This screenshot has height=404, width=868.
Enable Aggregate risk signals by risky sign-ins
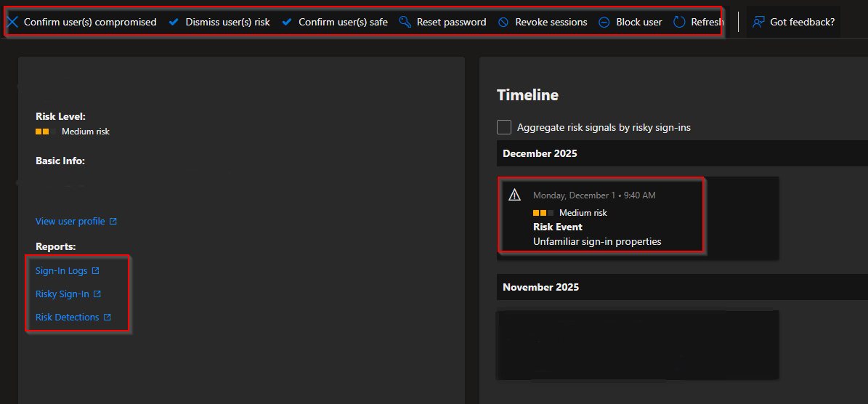pos(504,127)
